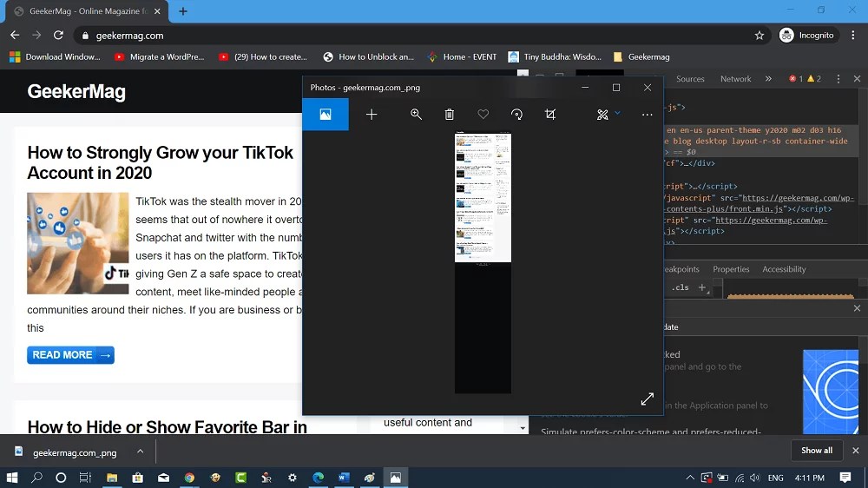Reload the geekermag.com page
Image resolution: width=868 pixels, height=488 pixels.
pos(58,36)
